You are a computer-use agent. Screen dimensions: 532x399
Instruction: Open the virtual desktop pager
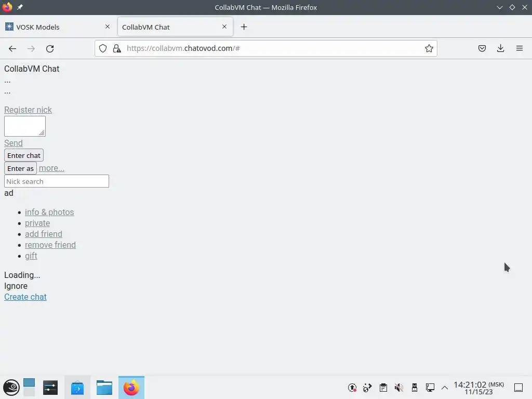click(x=29, y=388)
